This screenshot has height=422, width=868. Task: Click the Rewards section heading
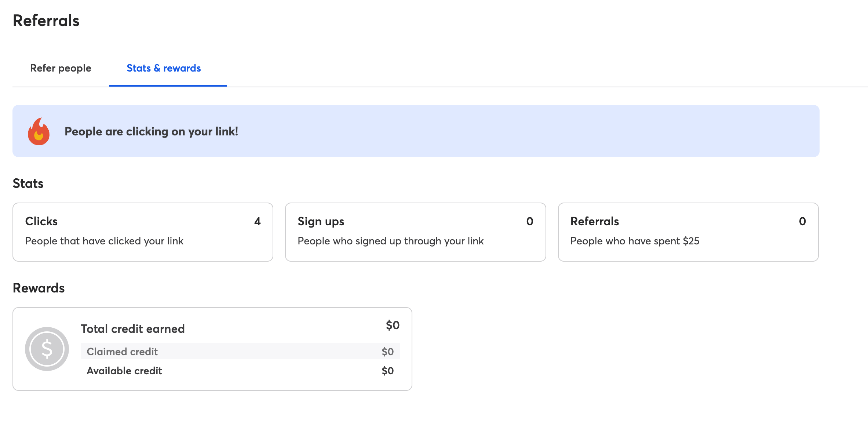click(39, 288)
